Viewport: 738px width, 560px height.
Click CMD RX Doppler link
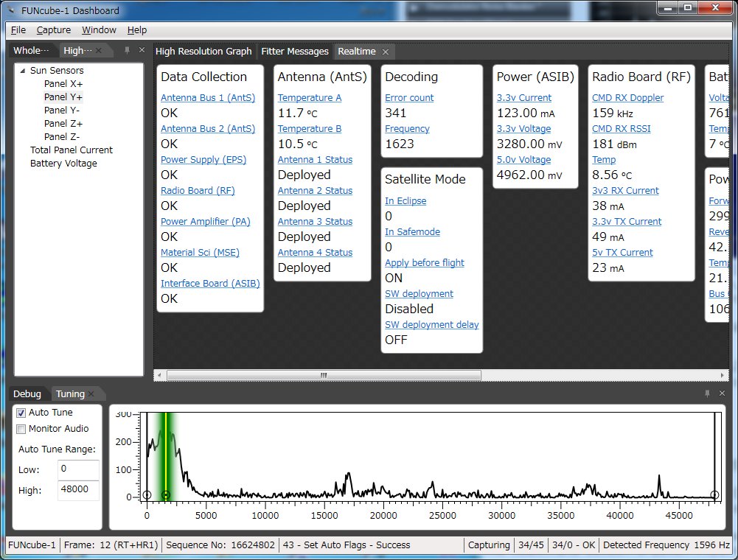click(x=628, y=97)
